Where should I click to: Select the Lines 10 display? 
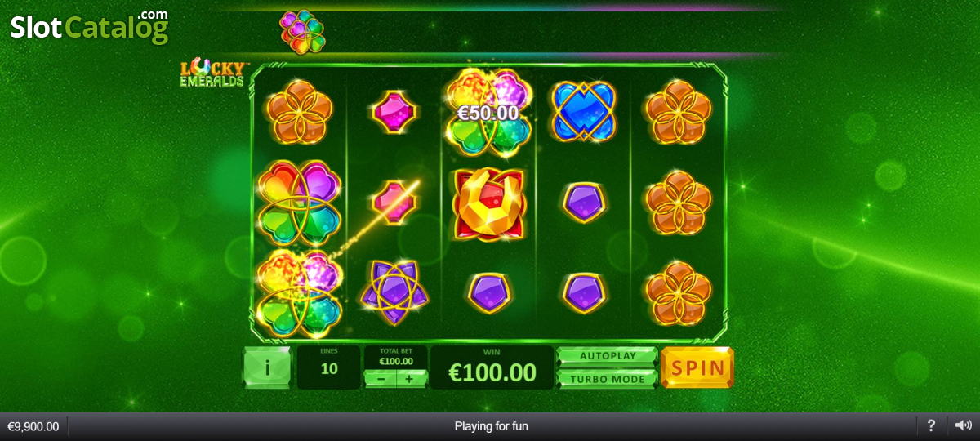click(329, 367)
